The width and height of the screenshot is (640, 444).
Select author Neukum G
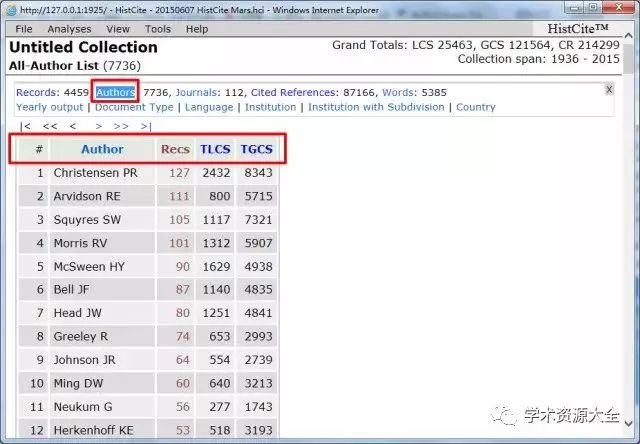tap(83, 407)
